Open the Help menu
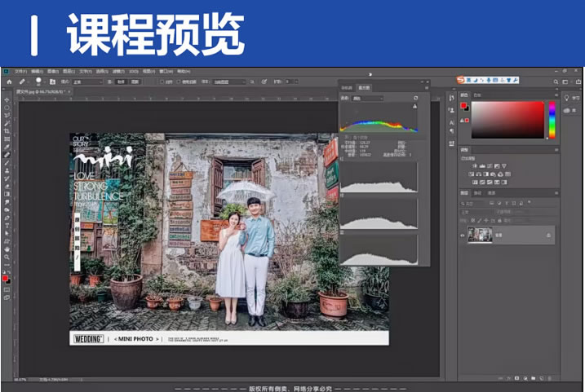The image size is (585, 392). pos(184,71)
